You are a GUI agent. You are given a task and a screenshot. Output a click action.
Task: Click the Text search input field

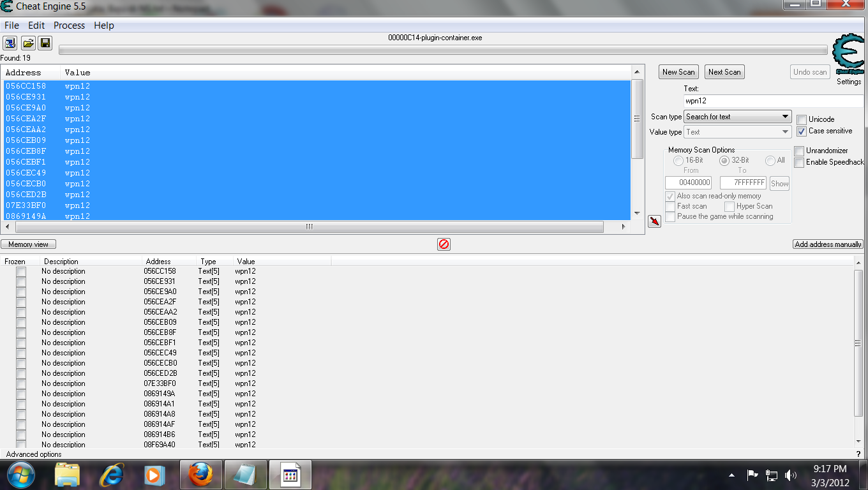[x=773, y=101]
